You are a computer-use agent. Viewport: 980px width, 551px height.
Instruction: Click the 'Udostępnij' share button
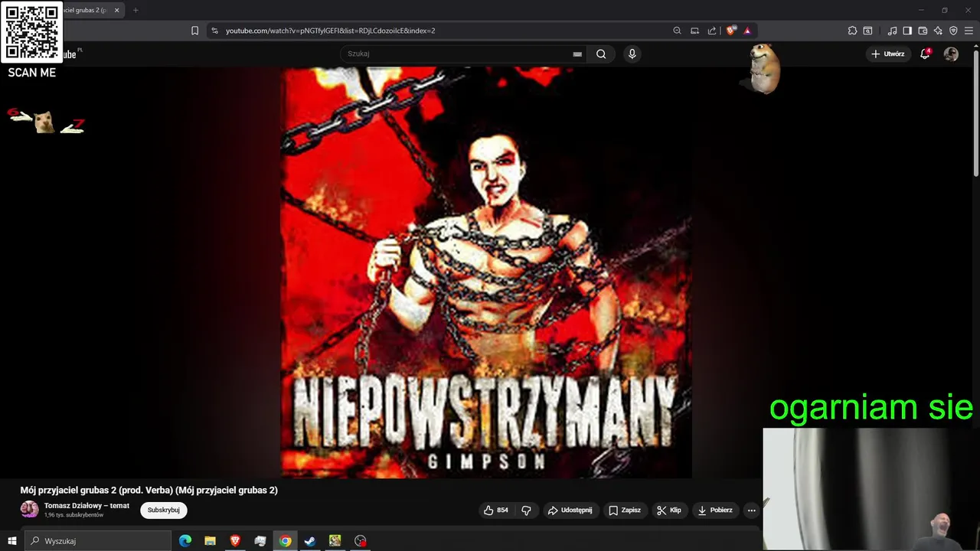(570, 510)
